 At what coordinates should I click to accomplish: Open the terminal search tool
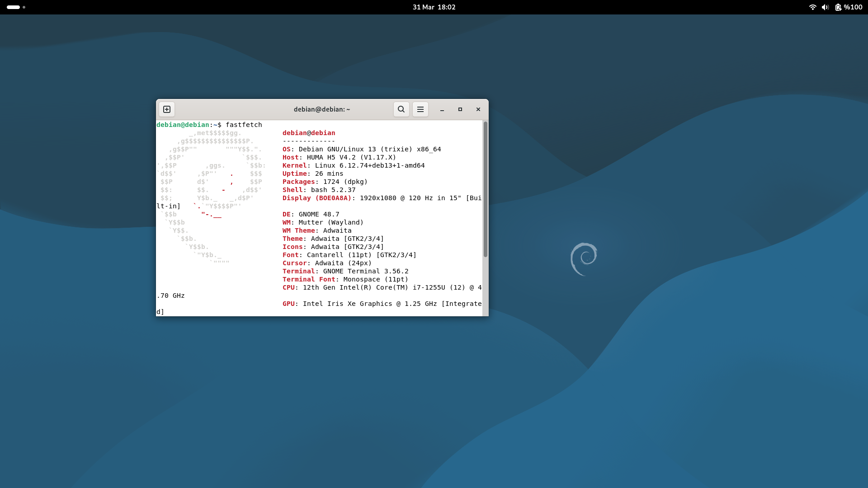pos(401,109)
